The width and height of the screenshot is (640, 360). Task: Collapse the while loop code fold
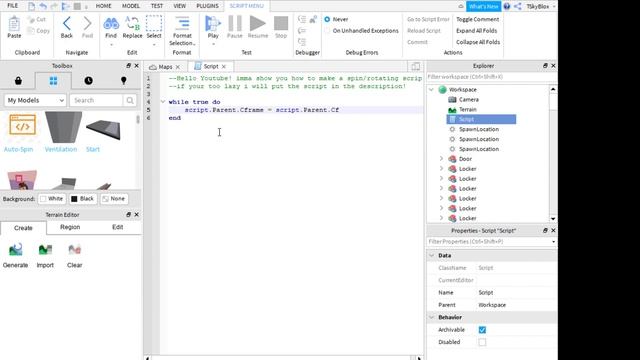tap(163, 102)
